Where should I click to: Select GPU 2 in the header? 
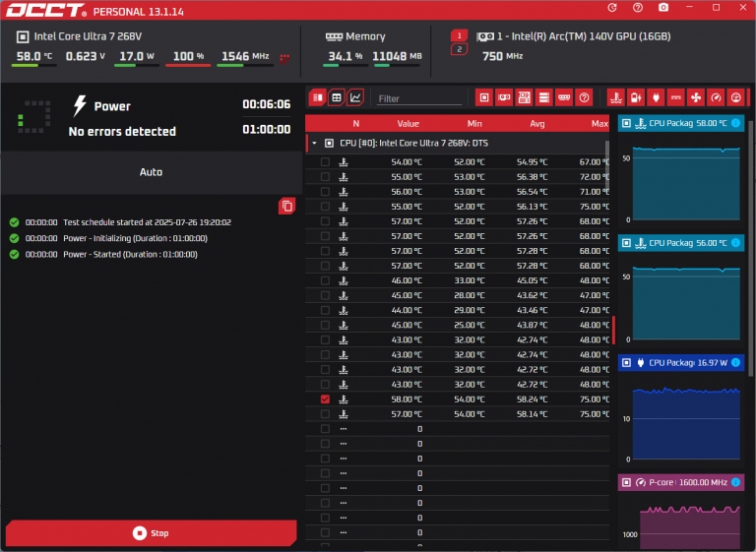click(459, 49)
